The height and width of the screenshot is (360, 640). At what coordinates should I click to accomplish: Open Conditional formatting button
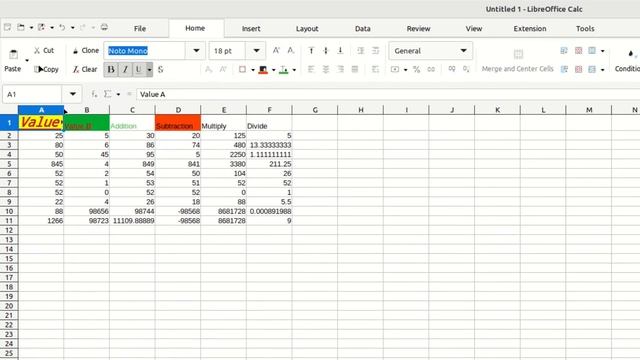click(x=628, y=60)
